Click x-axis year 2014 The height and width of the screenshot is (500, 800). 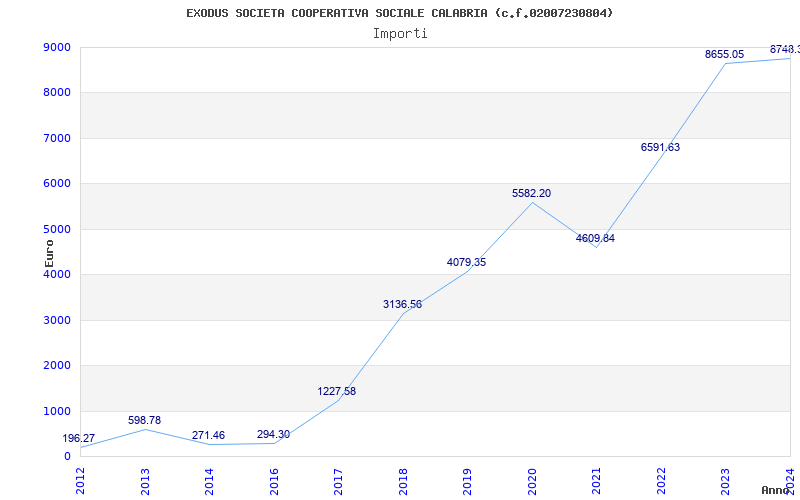point(209,482)
